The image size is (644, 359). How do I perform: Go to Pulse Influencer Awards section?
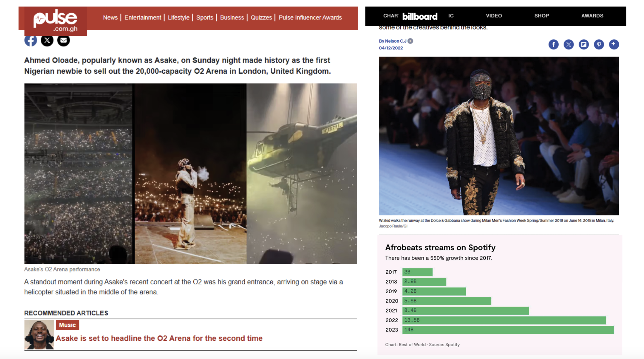(x=310, y=17)
